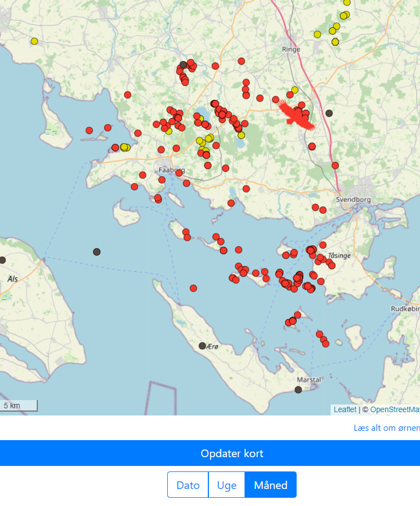Click the 5 km scale bar

pos(19,406)
